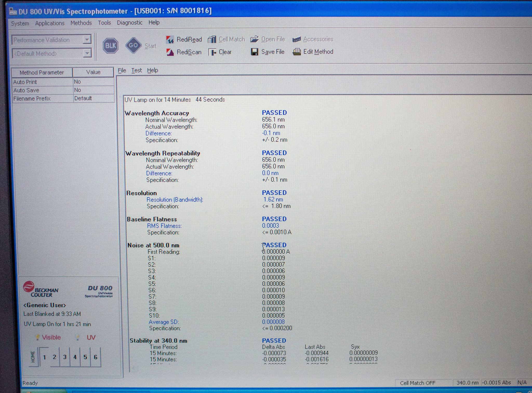
Task: Click the Cell Match toolbar icon
Action: click(x=212, y=40)
